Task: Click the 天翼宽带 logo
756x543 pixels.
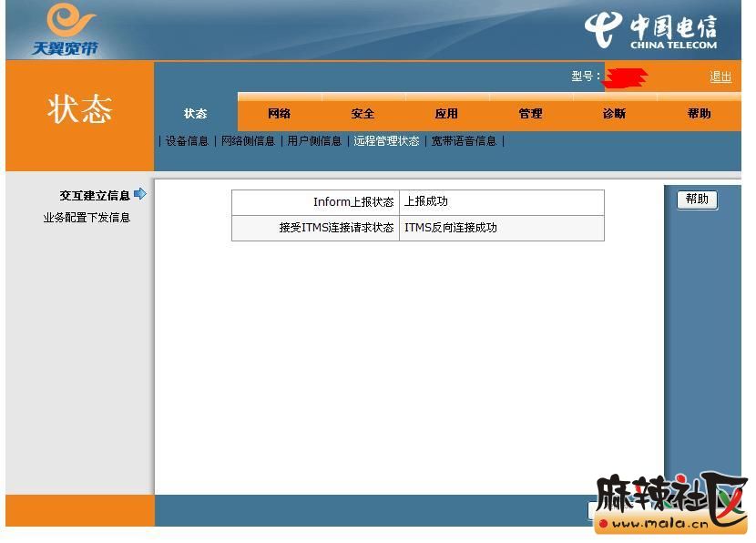Action: click(66, 30)
